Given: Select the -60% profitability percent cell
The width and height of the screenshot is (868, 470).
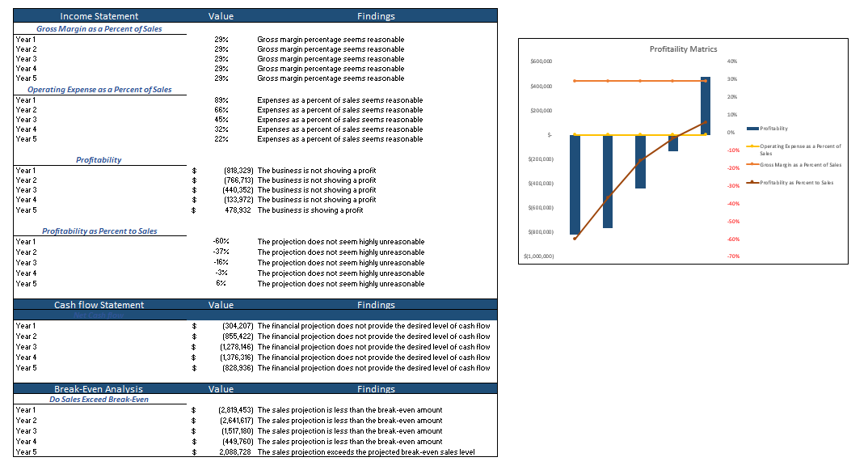Looking at the screenshot, I should 221,242.
